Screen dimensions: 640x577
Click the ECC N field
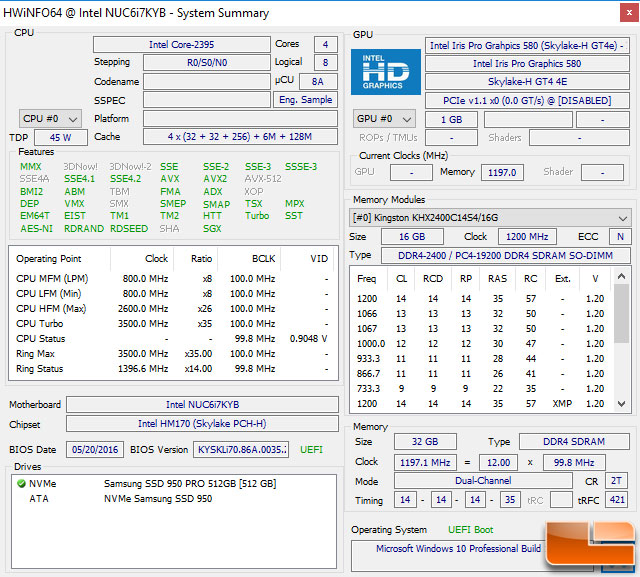[x=620, y=237]
